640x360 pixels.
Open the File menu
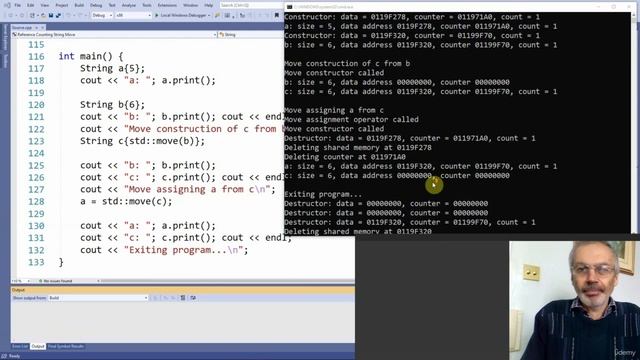coord(18,5)
